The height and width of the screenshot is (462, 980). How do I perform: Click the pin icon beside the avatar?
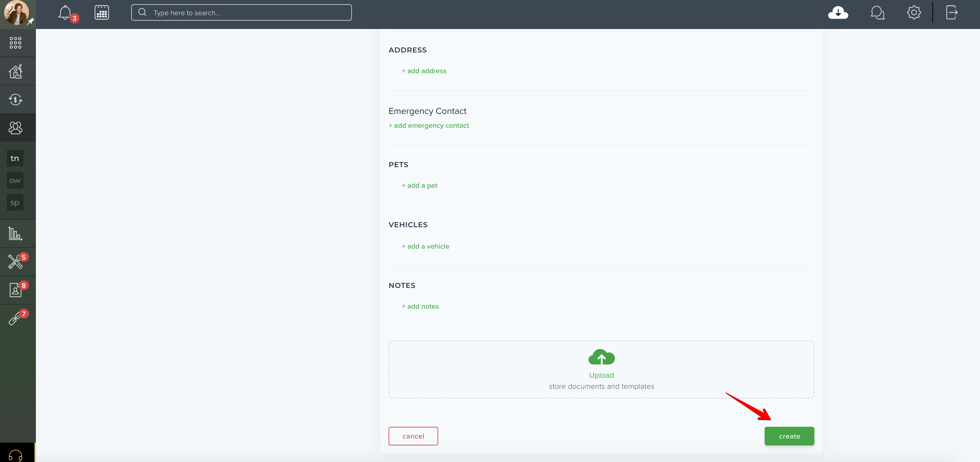coord(31,21)
